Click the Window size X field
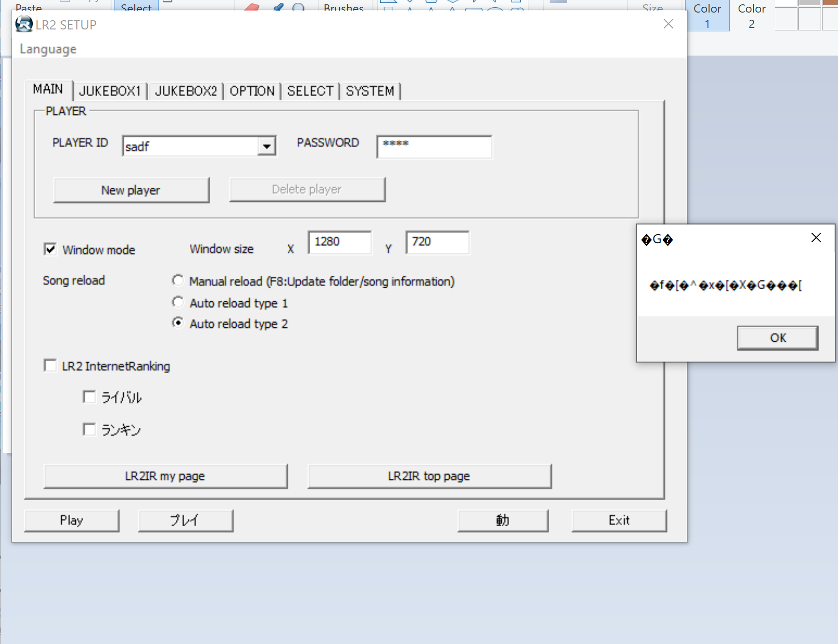This screenshot has height=644, width=838. pos(340,242)
